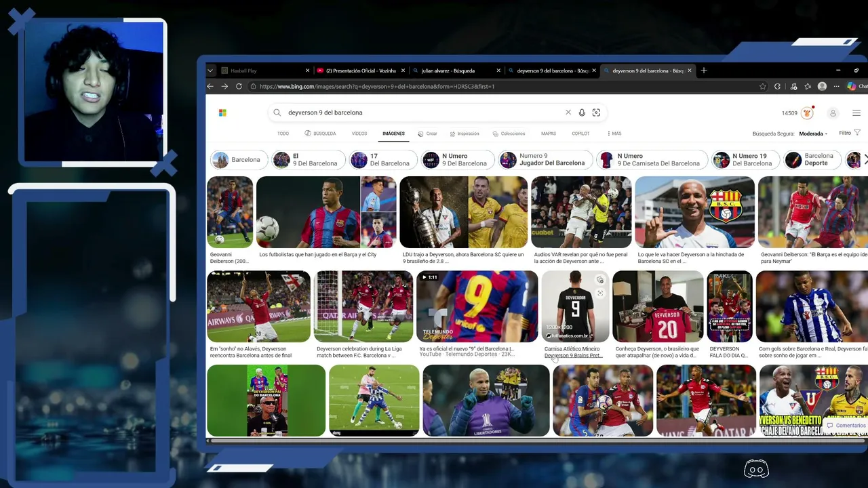Open 'LDU trajo a Deyverson' image
The width and height of the screenshot is (868, 488).
pos(463,212)
